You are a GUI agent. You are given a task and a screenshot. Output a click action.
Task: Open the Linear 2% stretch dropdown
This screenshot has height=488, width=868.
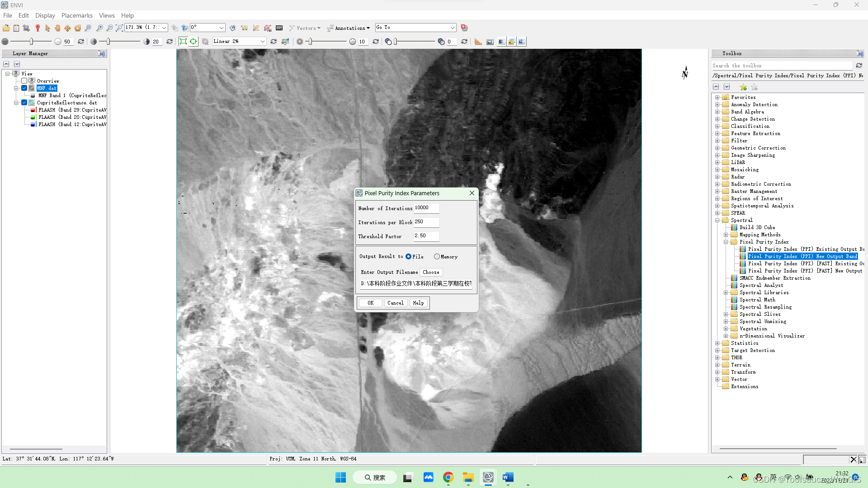[262, 41]
